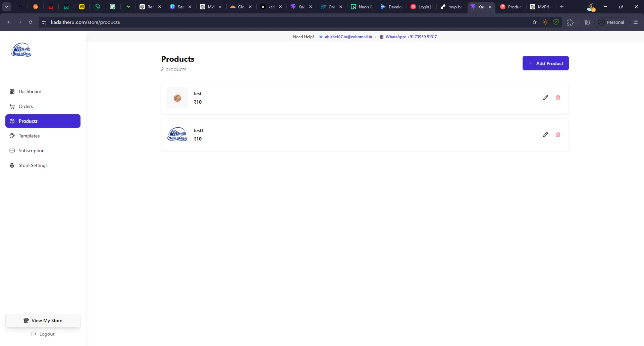This screenshot has height=346, width=644.
Task: Delete the 'test' product via trash icon
Action: pyautogui.click(x=558, y=98)
